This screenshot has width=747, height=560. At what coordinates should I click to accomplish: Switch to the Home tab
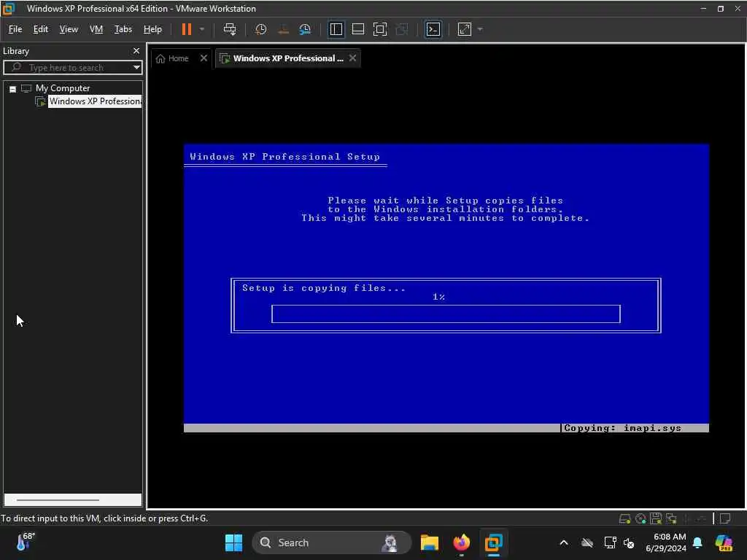173,58
